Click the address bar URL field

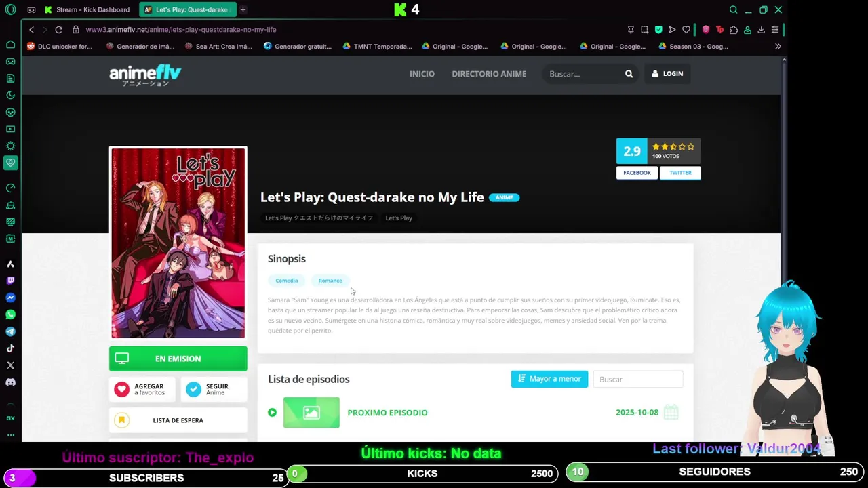point(346,30)
